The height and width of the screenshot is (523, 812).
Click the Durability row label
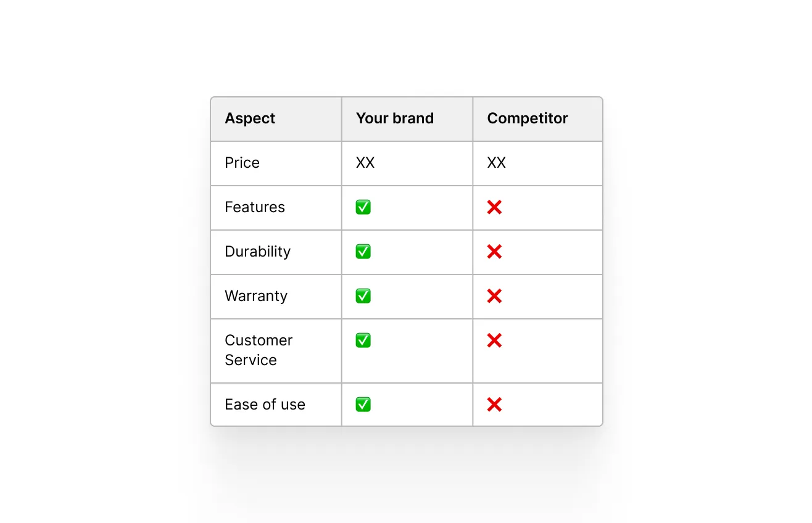click(x=257, y=252)
